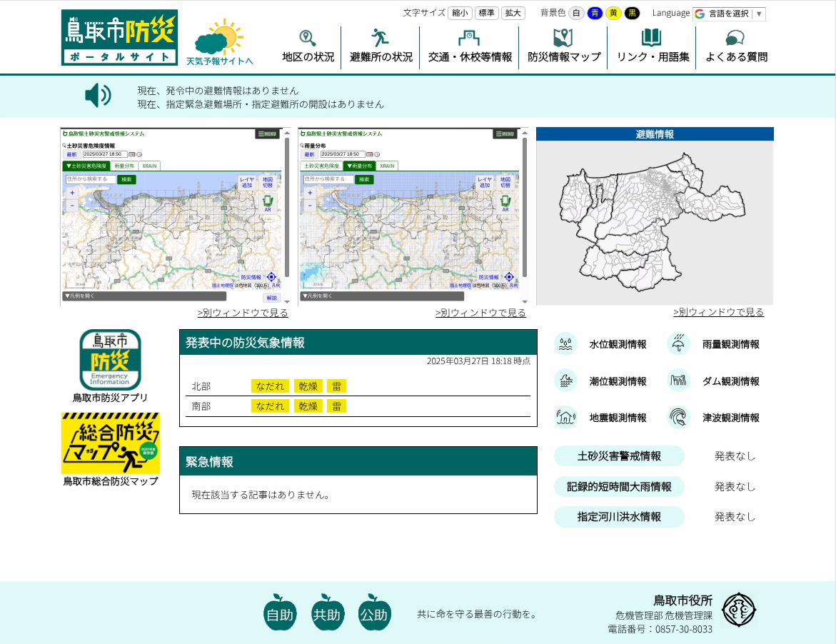Select XRAIN tab in right map panel
The width and height of the screenshot is (836, 644).
point(387,166)
